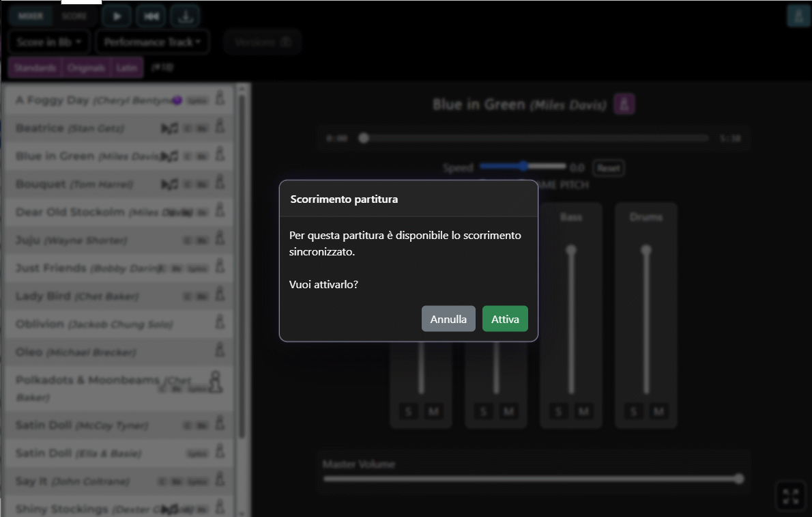Click the metronome icon in Juju row

click(220, 238)
